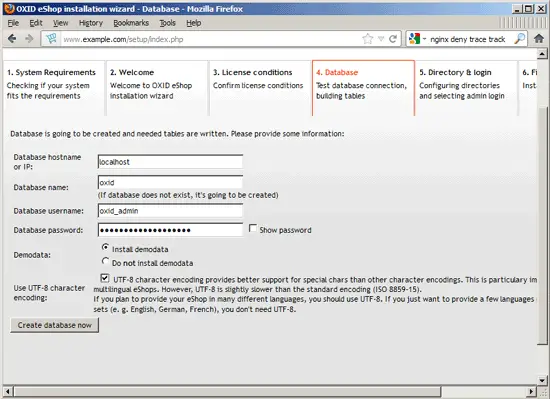The image size is (550, 399).
Task: Select Do not install demodata option
Action: coord(105,261)
